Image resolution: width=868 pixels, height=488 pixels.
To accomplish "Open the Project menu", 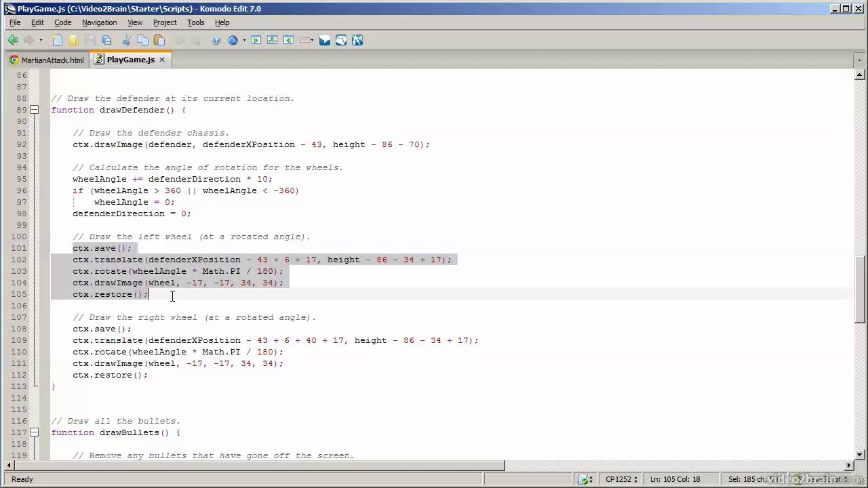I will 165,22.
